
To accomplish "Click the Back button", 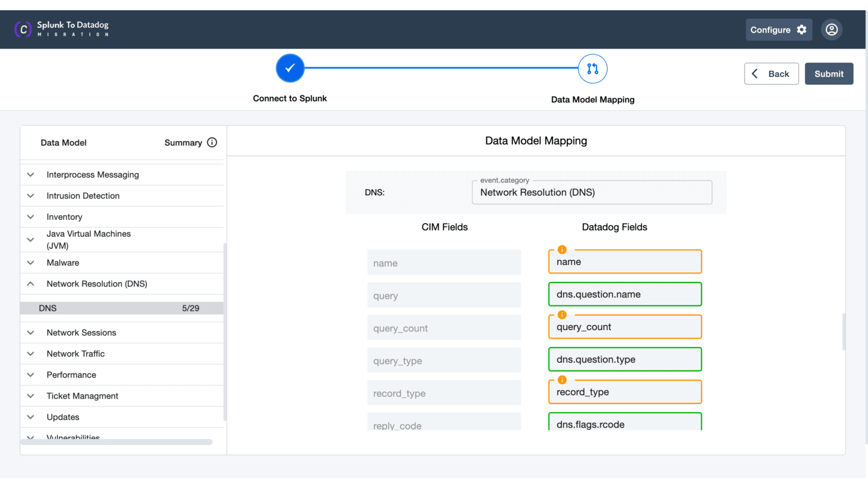I will tap(772, 73).
